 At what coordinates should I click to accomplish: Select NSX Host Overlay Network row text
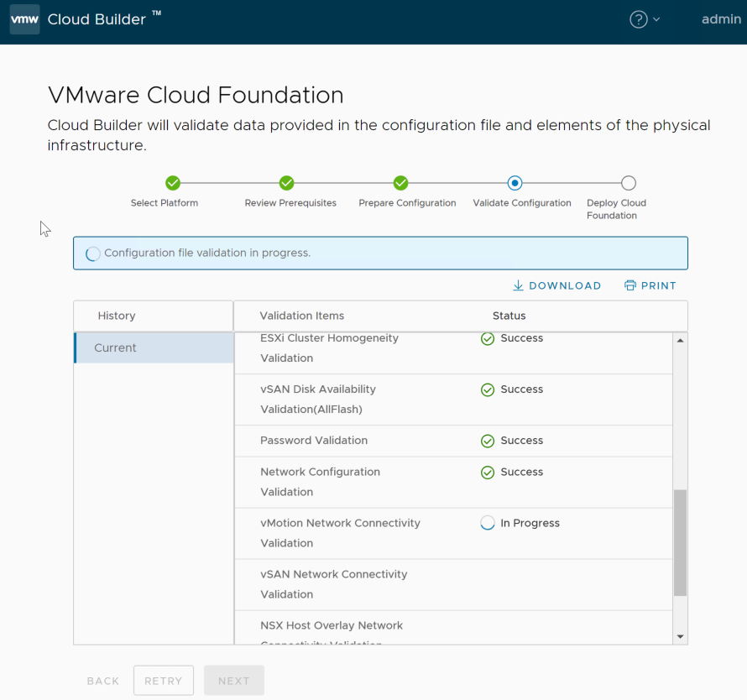(x=332, y=625)
